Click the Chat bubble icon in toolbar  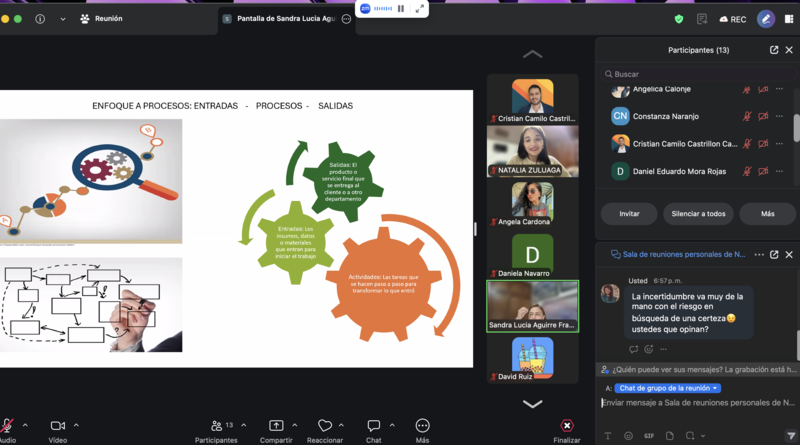coord(373,426)
